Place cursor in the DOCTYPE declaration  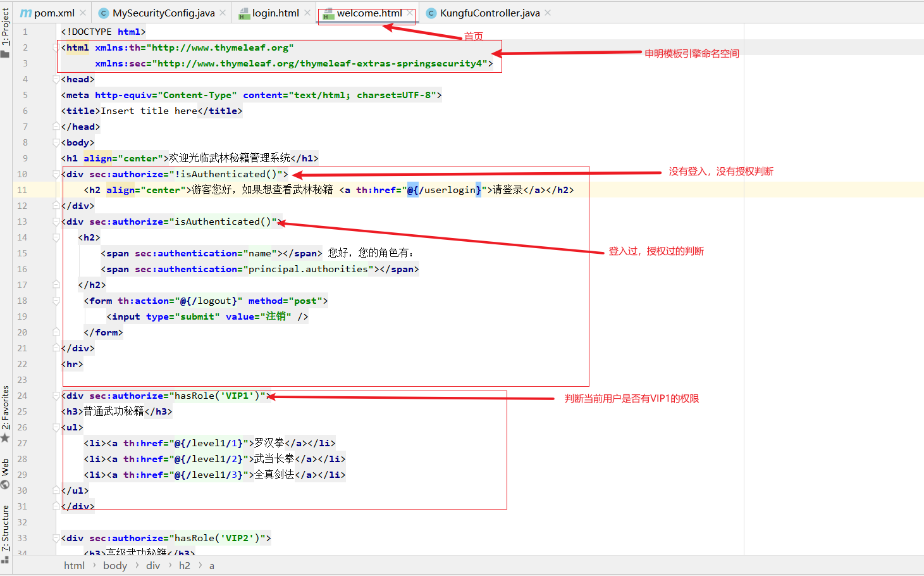tap(103, 32)
